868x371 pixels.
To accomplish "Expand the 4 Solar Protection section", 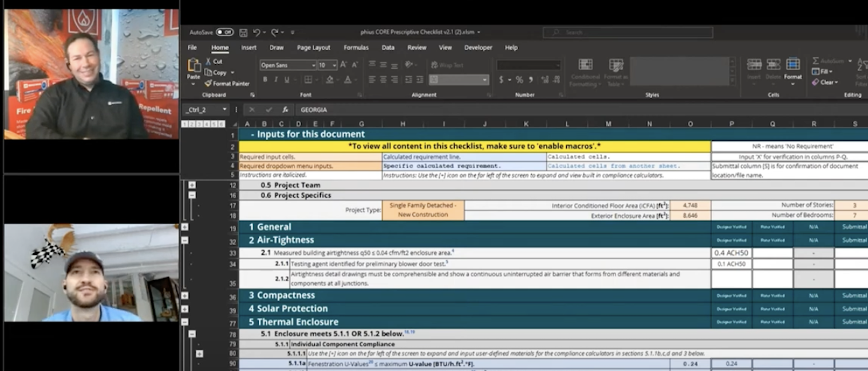I will click(x=184, y=309).
